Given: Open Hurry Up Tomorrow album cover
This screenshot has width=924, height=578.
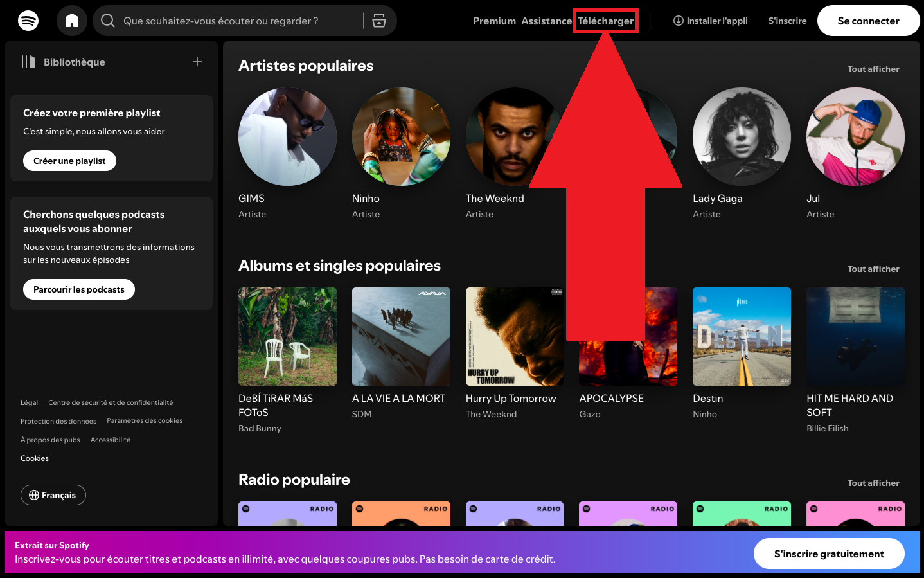Looking at the screenshot, I should coord(515,336).
